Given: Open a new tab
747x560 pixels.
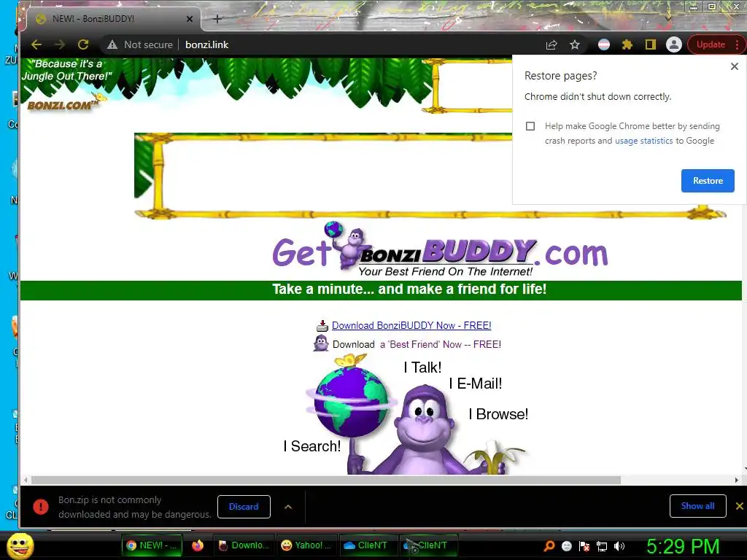Looking at the screenshot, I should click(x=217, y=19).
